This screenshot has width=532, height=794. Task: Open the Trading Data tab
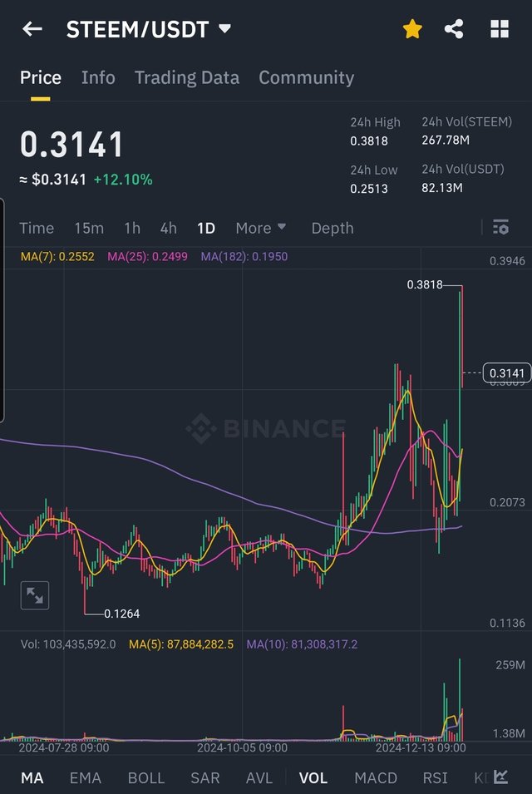[x=187, y=77]
